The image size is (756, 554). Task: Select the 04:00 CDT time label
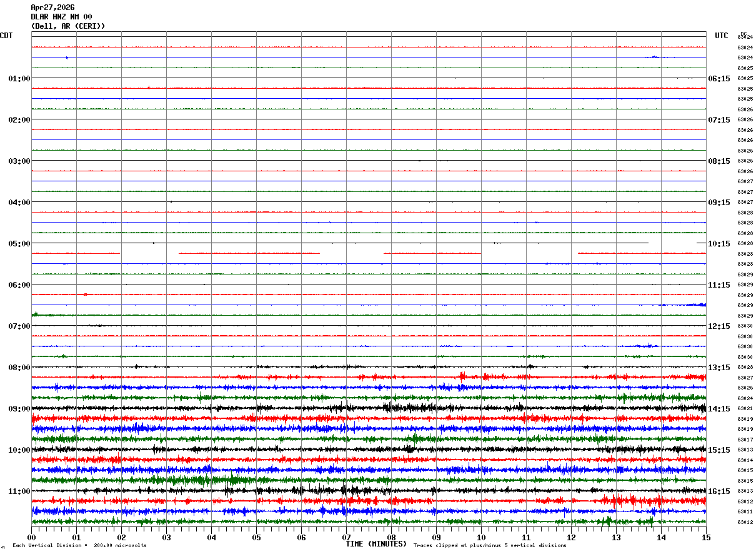point(19,203)
